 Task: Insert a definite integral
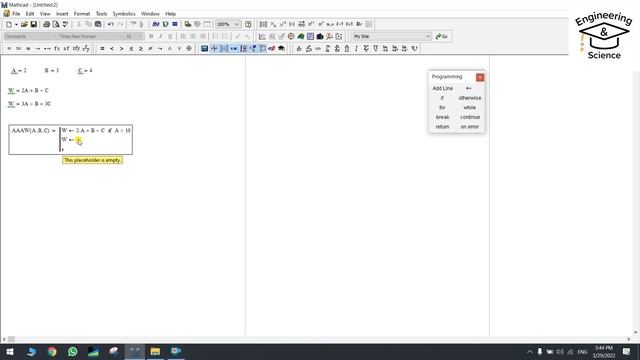click(x=328, y=49)
